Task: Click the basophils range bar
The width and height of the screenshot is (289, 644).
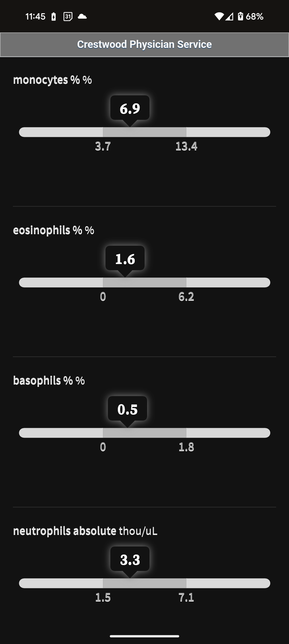Action: point(144,433)
